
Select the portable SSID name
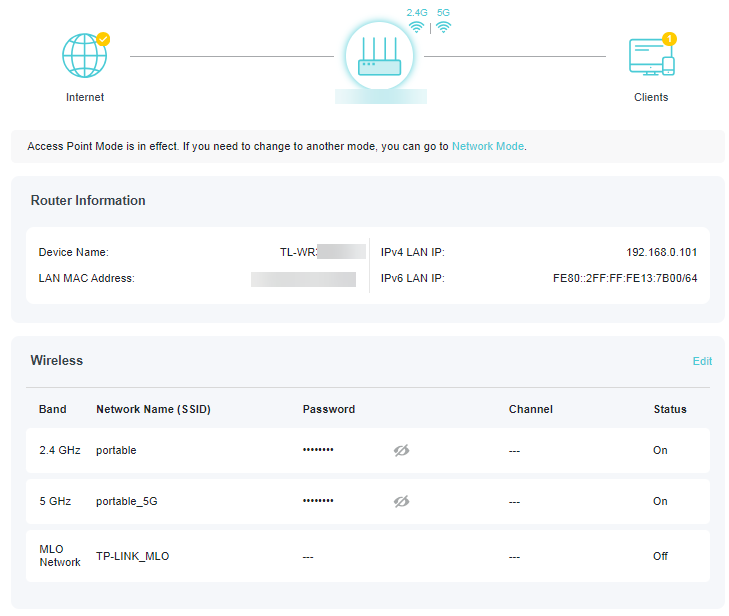[x=116, y=450]
